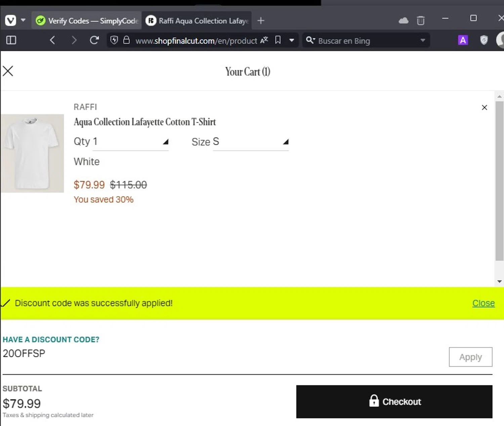Open the user profile avatar

point(500,40)
